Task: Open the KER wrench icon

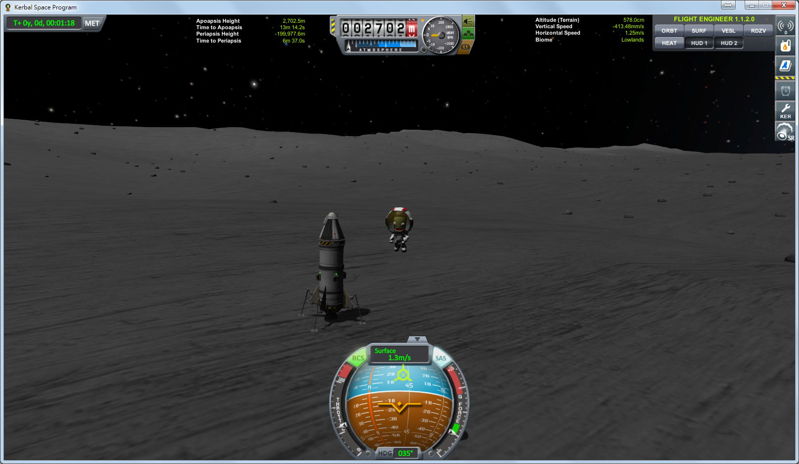Action: (785, 111)
